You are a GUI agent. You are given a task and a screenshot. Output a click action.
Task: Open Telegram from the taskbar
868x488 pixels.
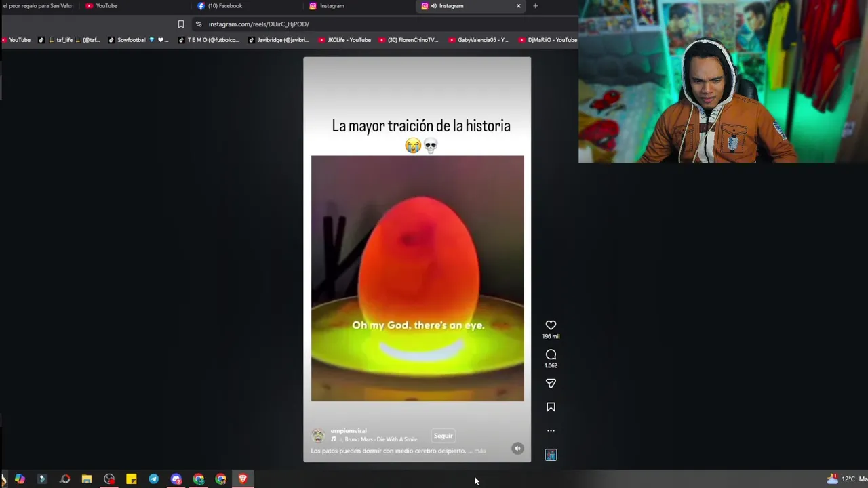pyautogui.click(x=154, y=479)
